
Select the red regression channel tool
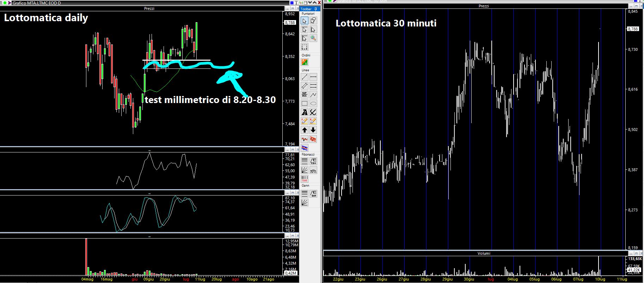click(313, 139)
